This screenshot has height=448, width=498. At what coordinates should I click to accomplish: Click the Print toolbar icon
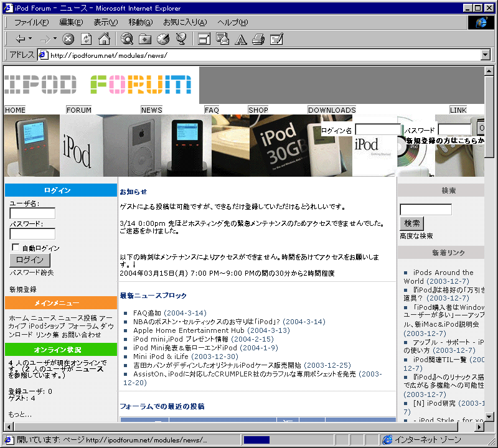258,39
